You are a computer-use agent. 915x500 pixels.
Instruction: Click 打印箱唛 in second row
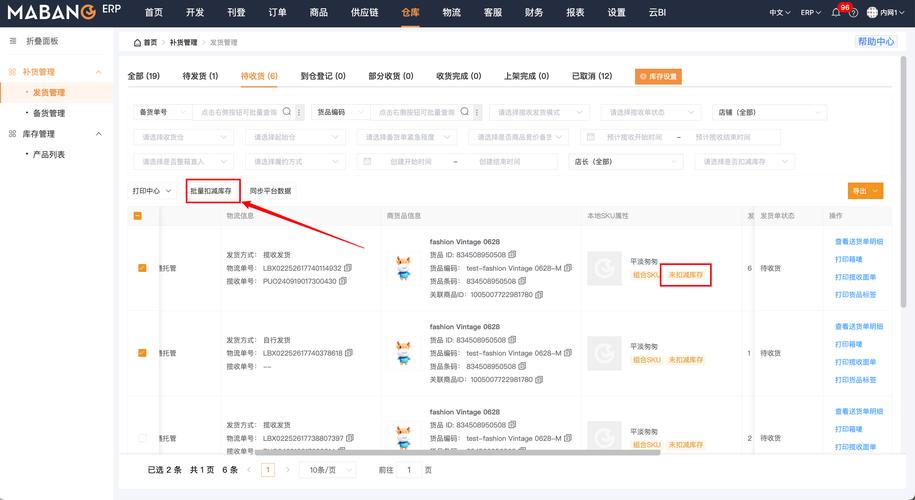coord(848,344)
